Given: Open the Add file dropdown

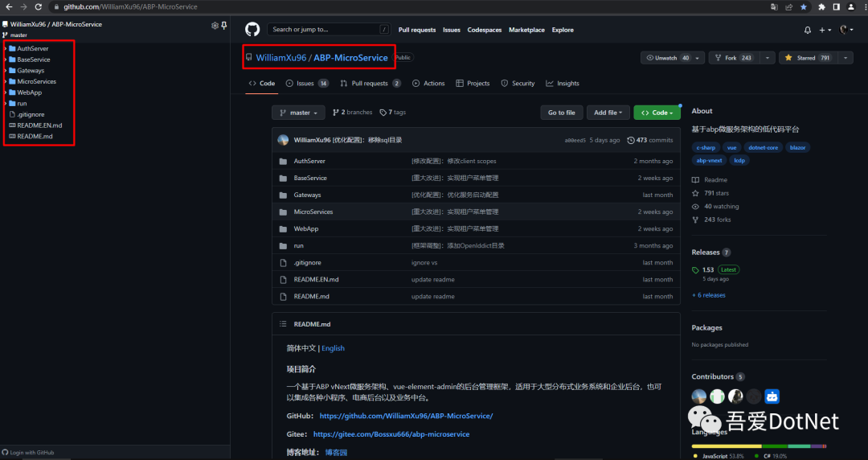Looking at the screenshot, I should [608, 113].
